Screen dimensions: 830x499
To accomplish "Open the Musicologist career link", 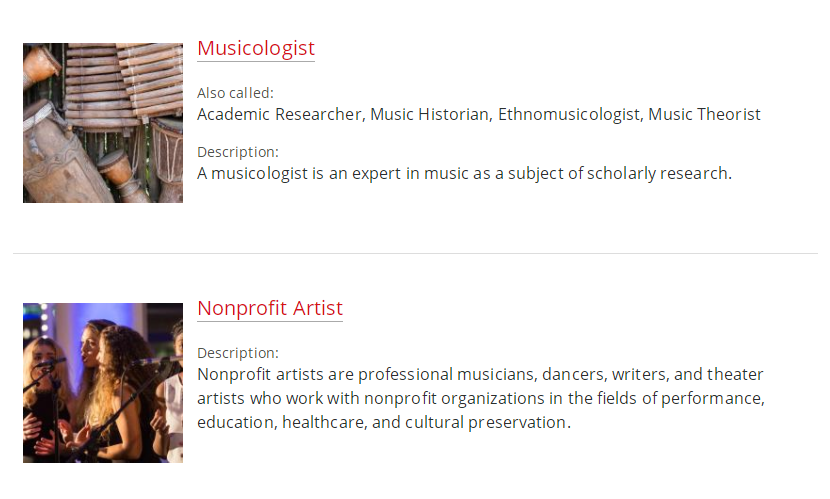I will point(256,48).
